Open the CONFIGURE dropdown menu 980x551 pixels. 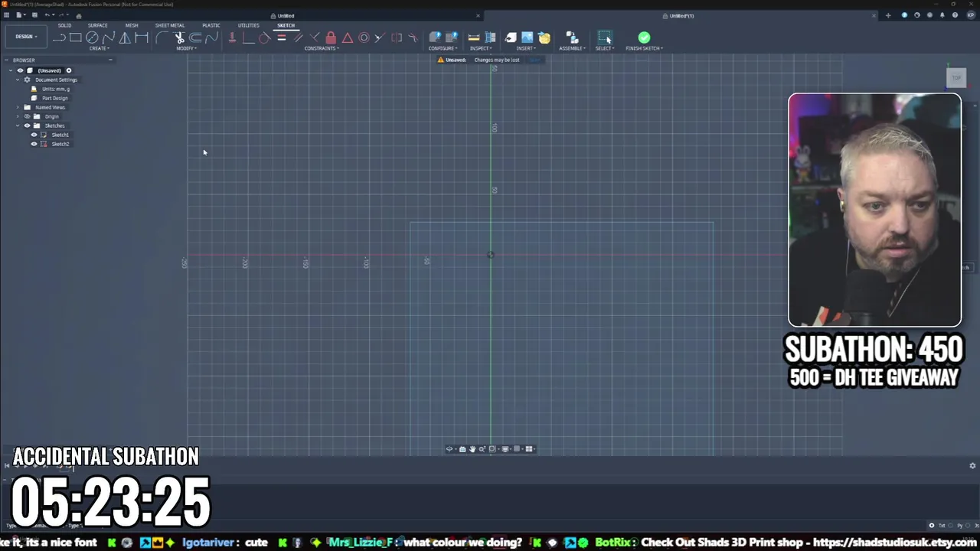tap(443, 48)
